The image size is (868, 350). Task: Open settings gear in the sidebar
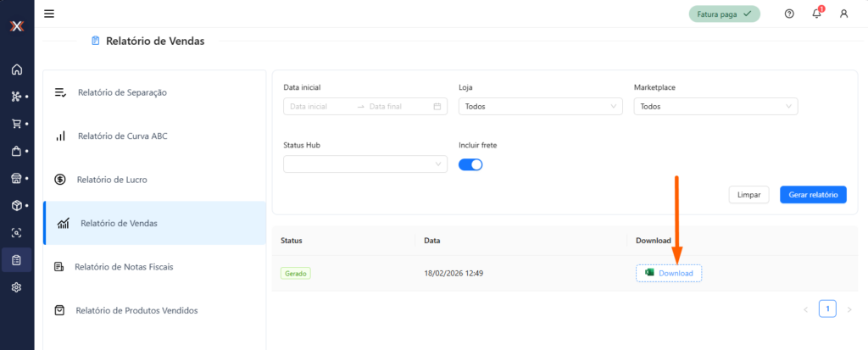[16, 287]
